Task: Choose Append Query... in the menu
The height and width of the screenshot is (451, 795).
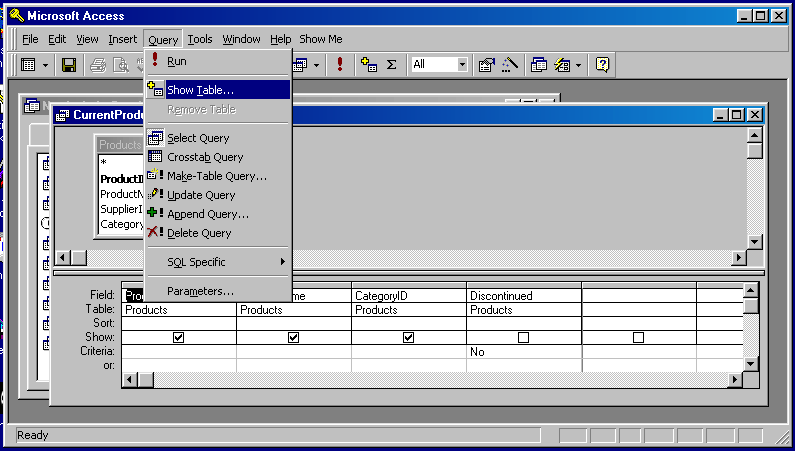Action: tap(218, 214)
